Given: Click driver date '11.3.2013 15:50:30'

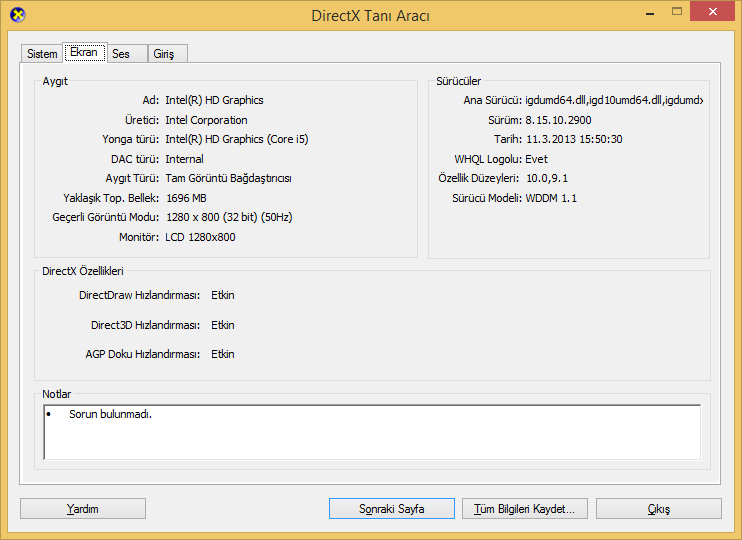Looking at the screenshot, I should tap(574, 139).
